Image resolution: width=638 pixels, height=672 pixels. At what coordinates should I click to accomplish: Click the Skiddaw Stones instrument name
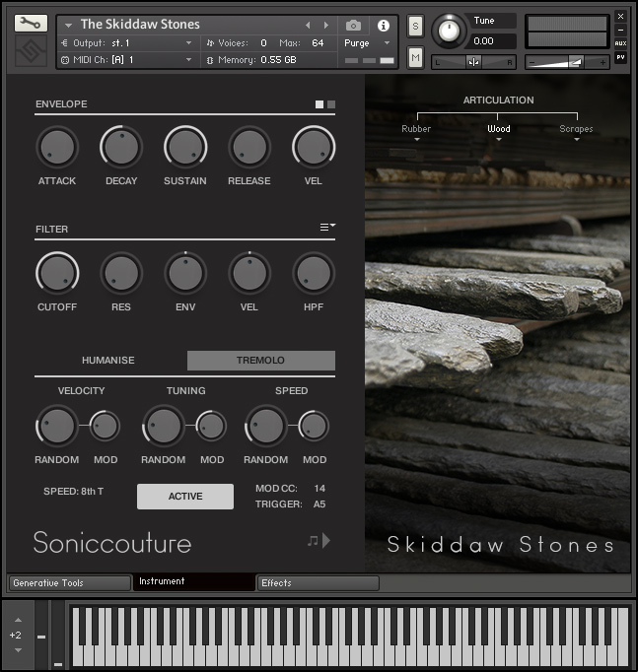140,25
